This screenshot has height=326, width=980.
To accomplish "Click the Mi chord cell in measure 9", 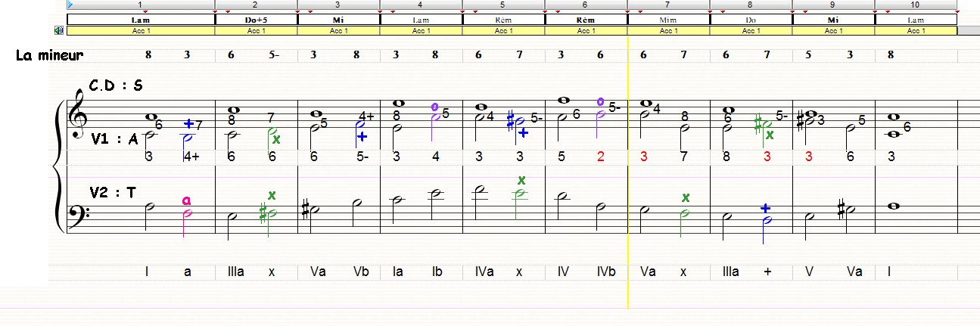I will [833, 20].
